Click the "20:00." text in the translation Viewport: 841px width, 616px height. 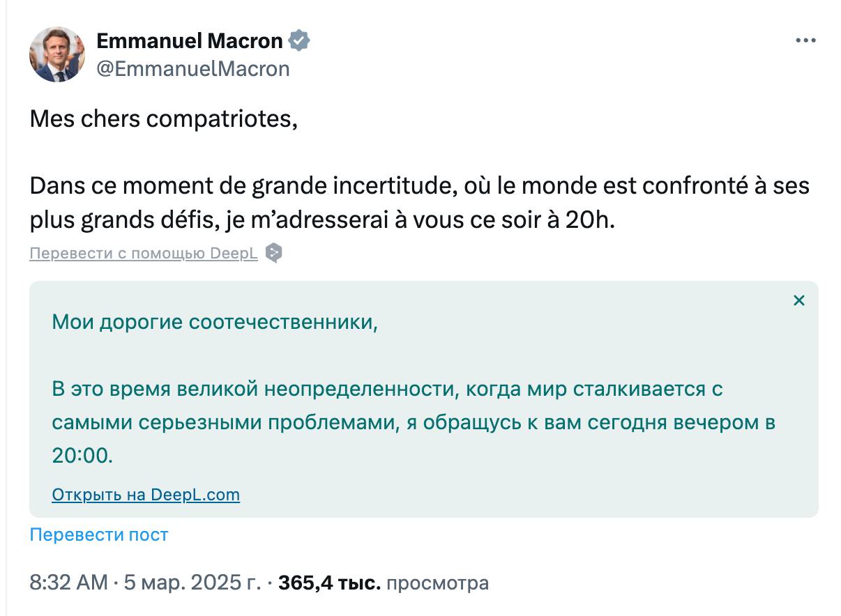click(x=82, y=456)
